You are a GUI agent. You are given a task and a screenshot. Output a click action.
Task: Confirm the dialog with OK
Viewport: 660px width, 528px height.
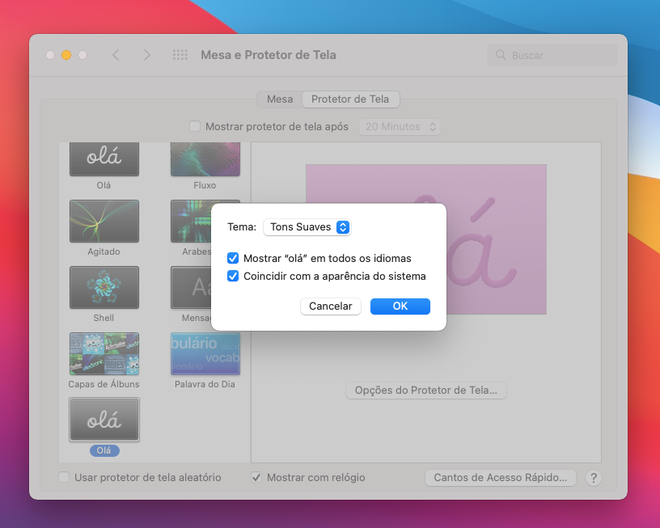400,306
